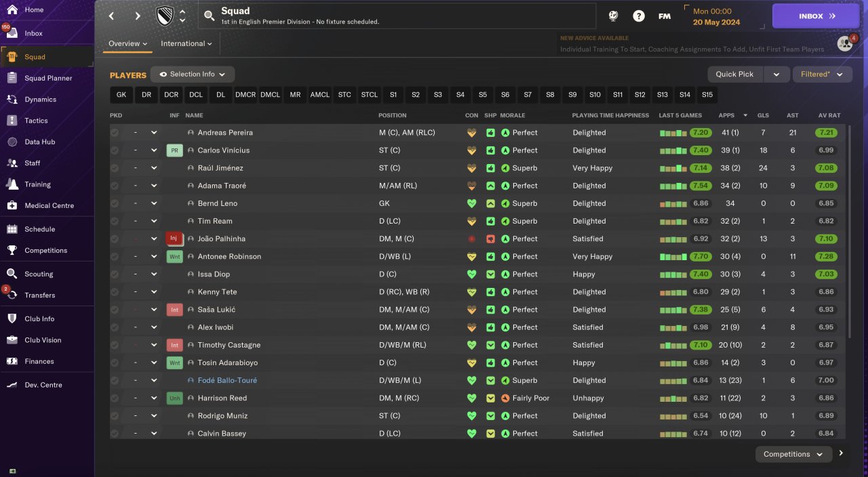Click the world globe icon in the top bar
868x477 pixels.
pos(613,16)
